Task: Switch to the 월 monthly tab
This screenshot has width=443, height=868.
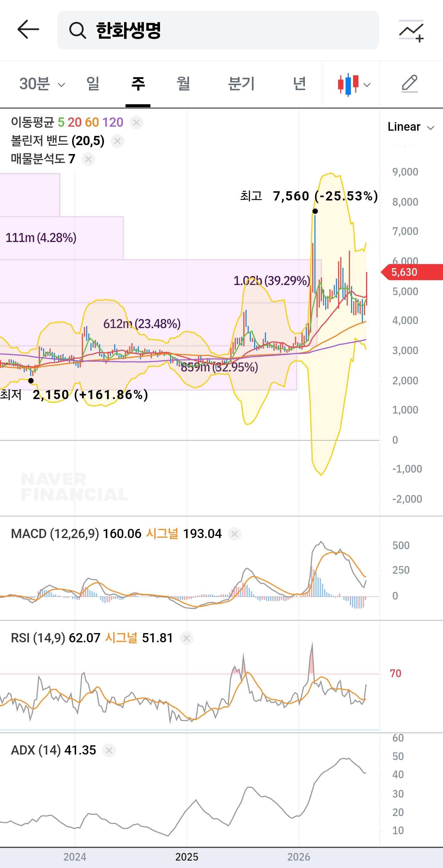Action: [x=183, y=84]
